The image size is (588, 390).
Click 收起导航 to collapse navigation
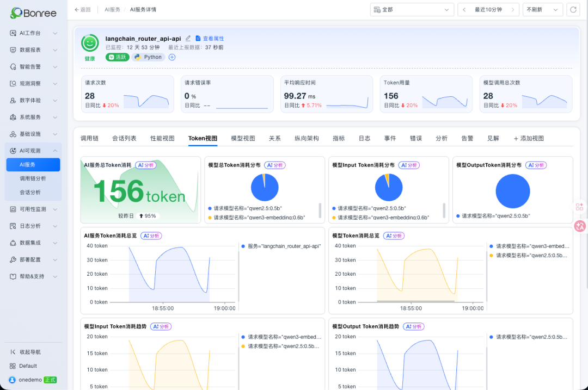tap(26, 352)
